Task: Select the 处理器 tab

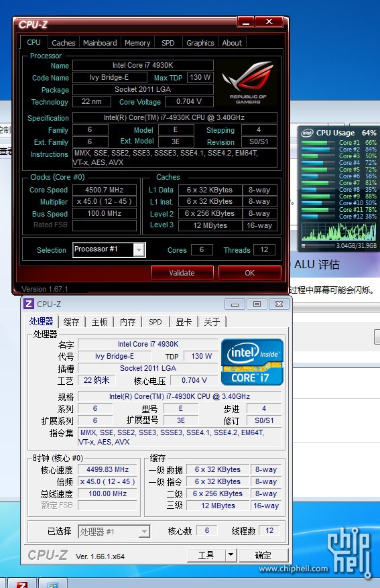Action: click(x=42, y=321)
